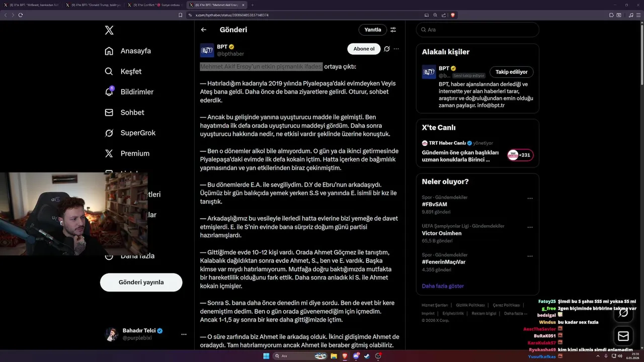Open the #FenerinMaçıVar trending topic
The width and height of the screenshot is (644, 362).
point(443,262)
